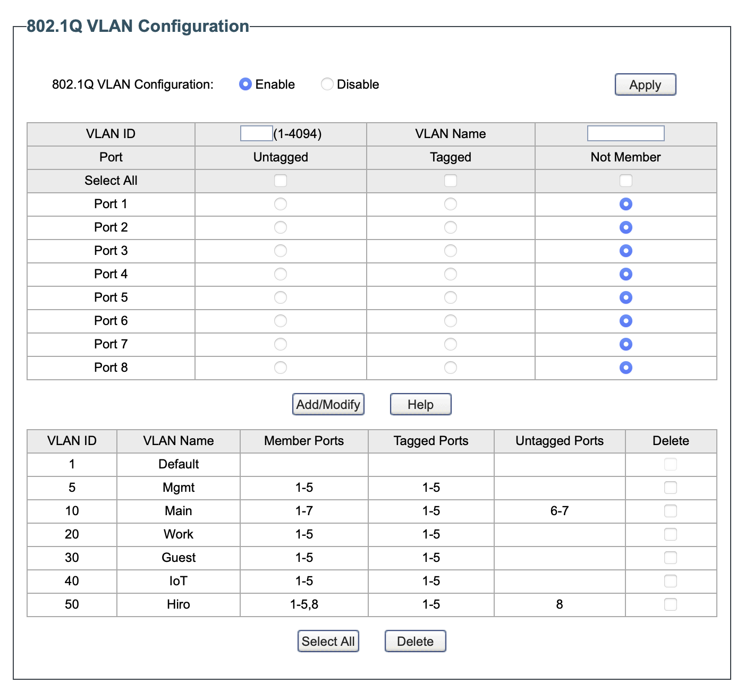The width and height of the screenshot is (745, 700).
Task: Click Select All button below VLAN list
Action: (x=328, y=641)
